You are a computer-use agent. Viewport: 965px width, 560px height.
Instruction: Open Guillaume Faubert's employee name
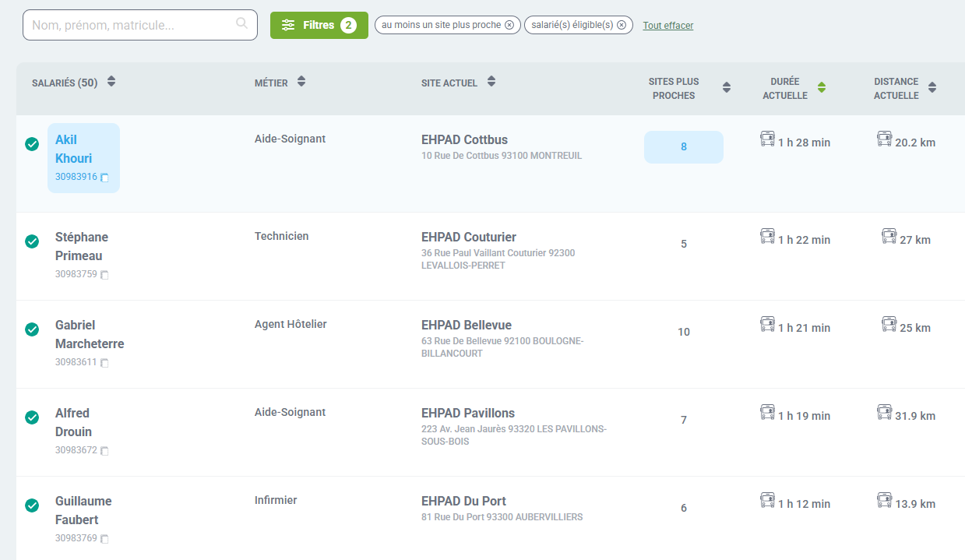click(x=83, y=510)
